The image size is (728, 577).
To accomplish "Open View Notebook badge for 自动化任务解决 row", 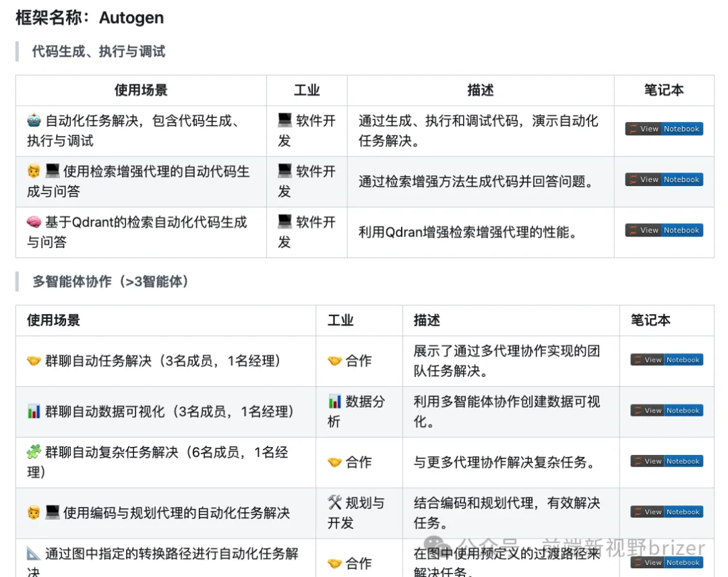I will click(664, 129).
